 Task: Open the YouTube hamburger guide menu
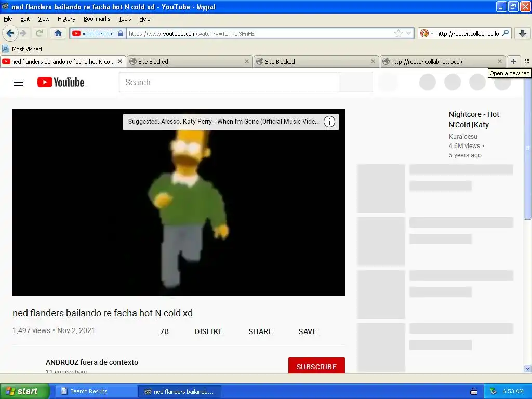click(x=19, y=83)
